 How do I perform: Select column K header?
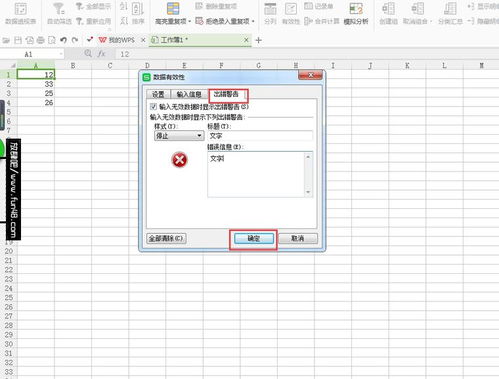click(407, 65)
